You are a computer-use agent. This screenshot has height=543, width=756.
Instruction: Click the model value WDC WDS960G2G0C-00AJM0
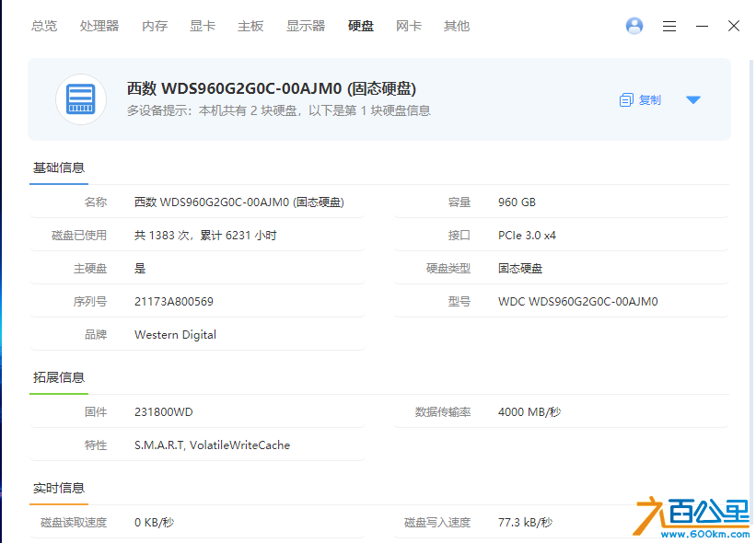578,302
